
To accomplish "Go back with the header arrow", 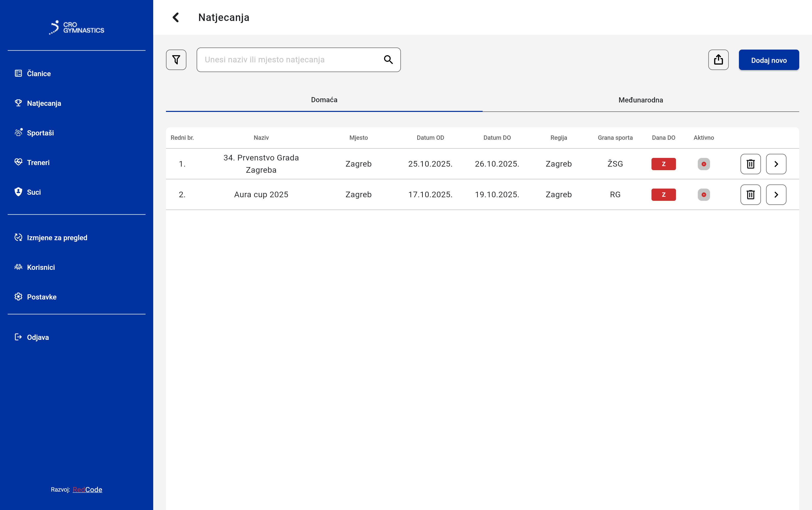I will click(176, 17).
